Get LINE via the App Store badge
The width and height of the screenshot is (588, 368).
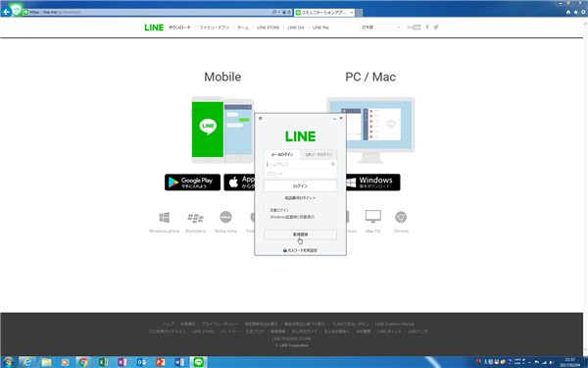[239, 183]
